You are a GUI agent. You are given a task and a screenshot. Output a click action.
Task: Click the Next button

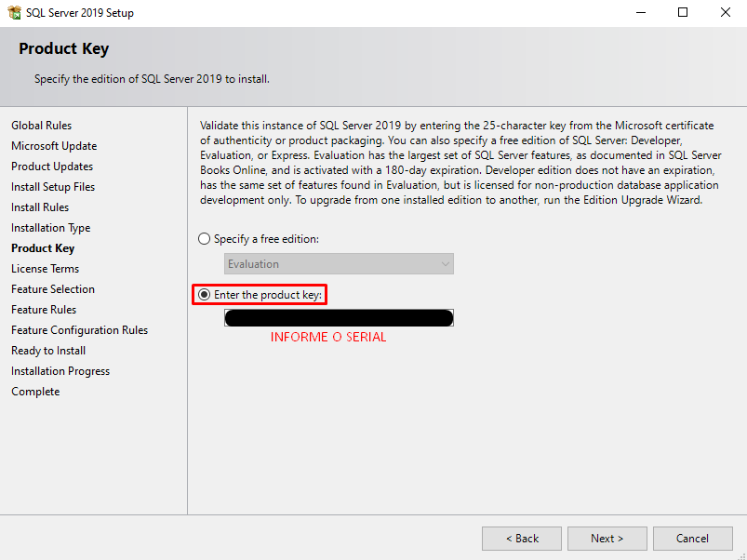[x=607, y=539]
